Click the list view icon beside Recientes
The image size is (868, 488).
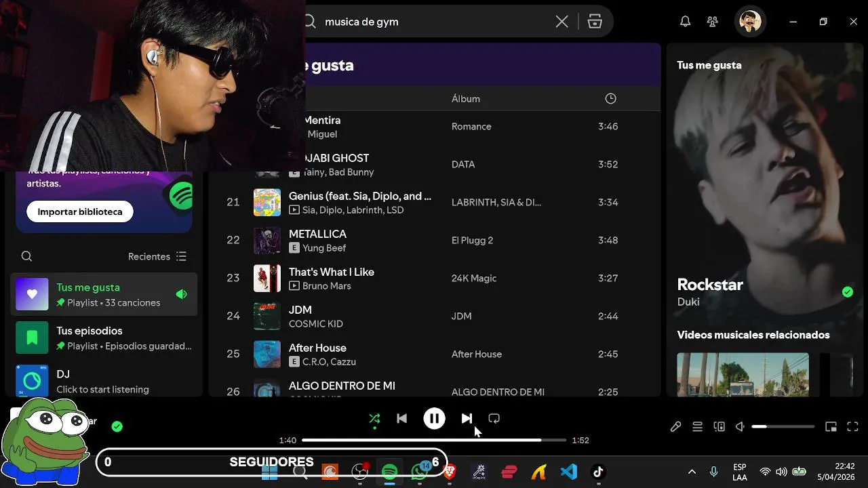tap(181, 256)
